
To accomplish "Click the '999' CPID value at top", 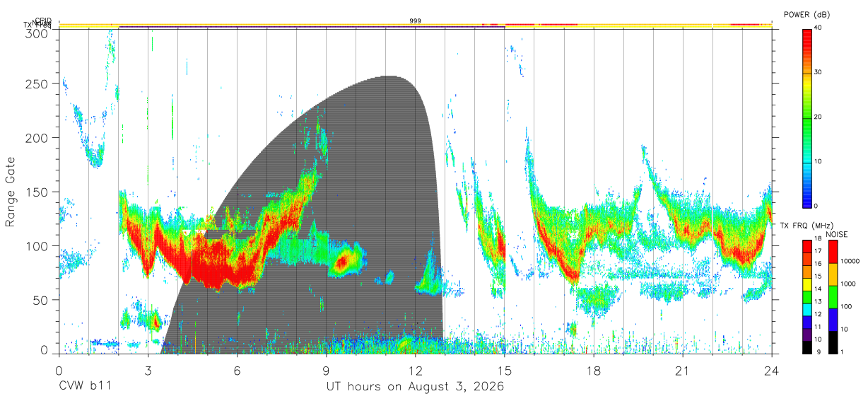I will coord(416,21).
